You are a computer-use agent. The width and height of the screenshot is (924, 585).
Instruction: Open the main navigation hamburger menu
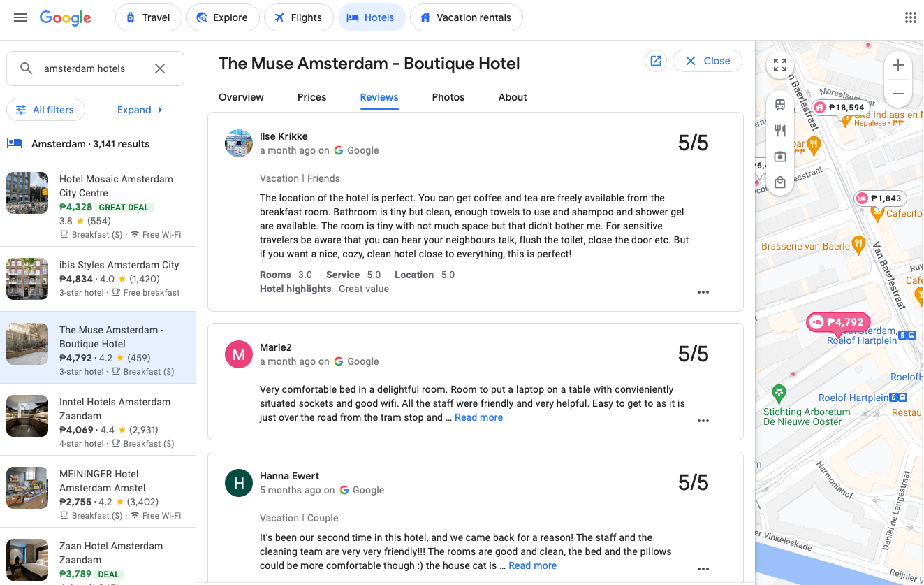(x=20, y=17)
